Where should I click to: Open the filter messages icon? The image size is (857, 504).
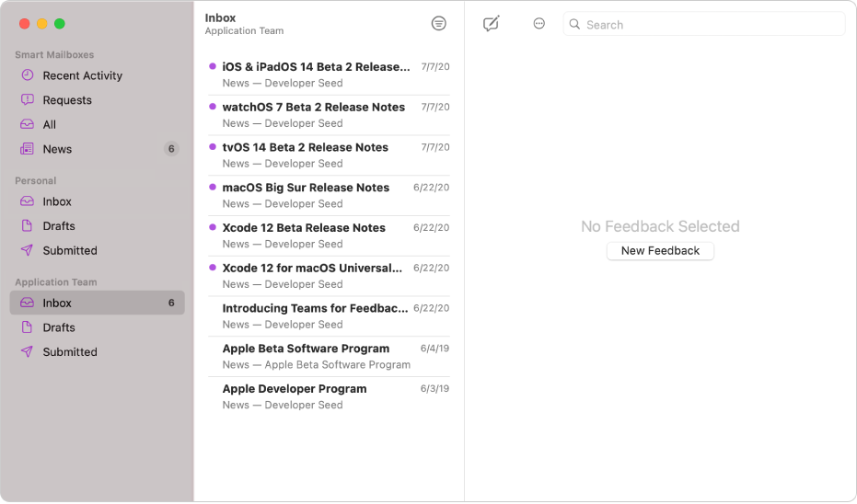tap(439, 24)
